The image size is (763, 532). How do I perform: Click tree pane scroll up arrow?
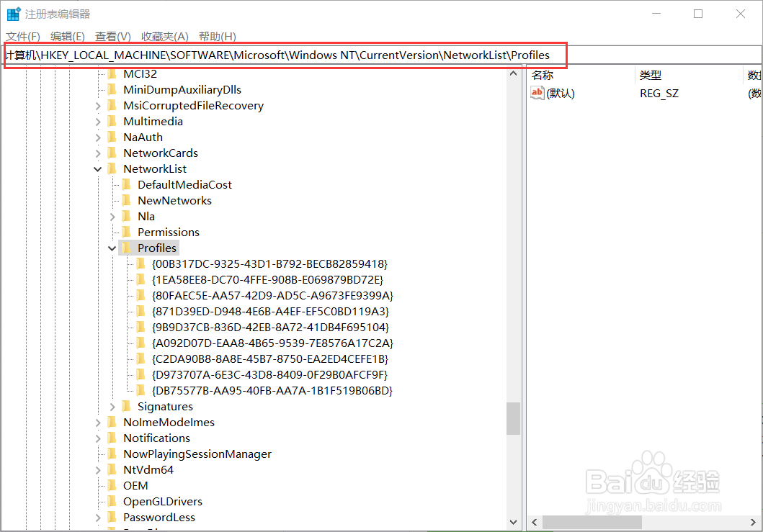pyautogui.click(x=514, y=73)
